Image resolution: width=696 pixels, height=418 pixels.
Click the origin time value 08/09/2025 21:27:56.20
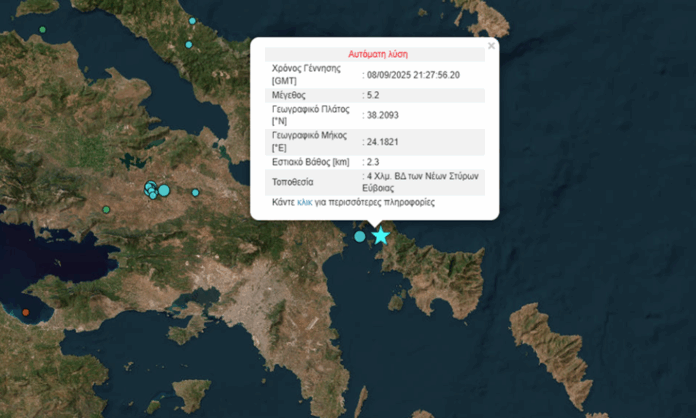415,74
